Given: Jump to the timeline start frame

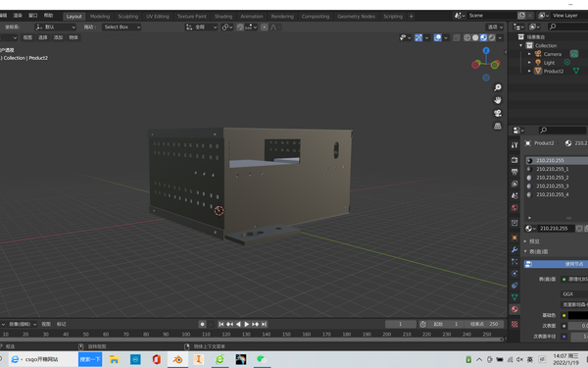Looking at the screenshot, I should pyautogui.click(x=220, y=324).
